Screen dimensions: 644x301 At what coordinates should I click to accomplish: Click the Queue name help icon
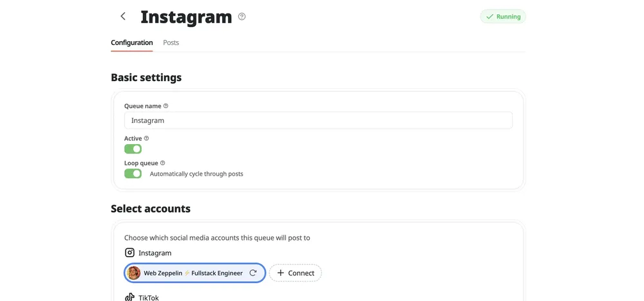(166, 106)
